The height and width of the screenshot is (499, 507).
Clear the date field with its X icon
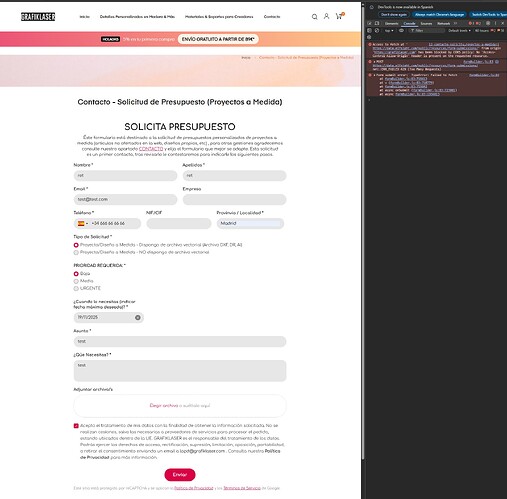(138, 317)
